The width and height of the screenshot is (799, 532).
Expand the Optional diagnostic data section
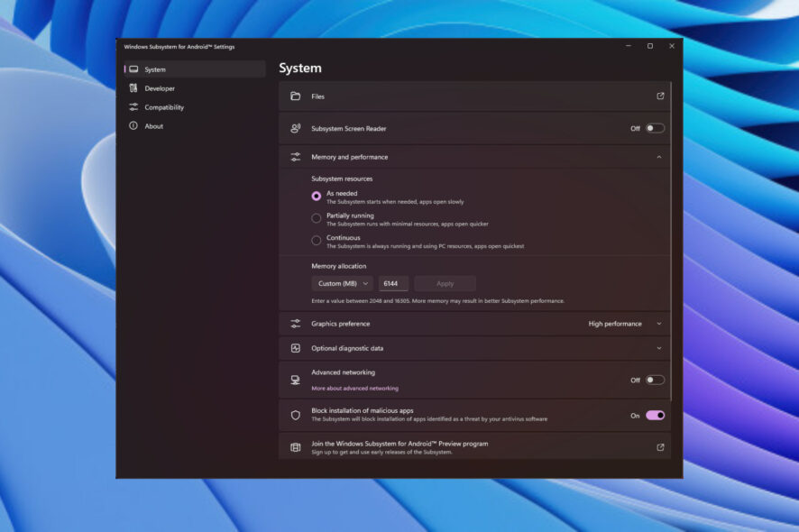tap(659, 348)
